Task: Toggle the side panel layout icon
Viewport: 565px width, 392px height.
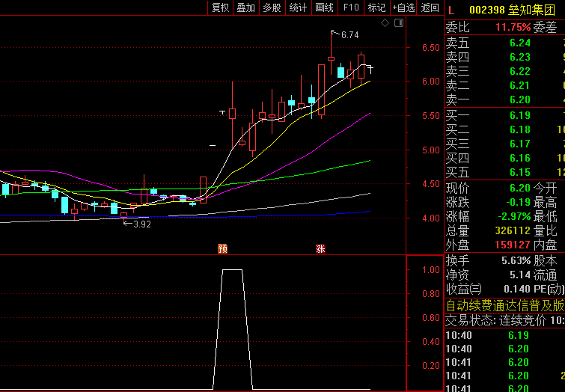Action: pos(399,23)
